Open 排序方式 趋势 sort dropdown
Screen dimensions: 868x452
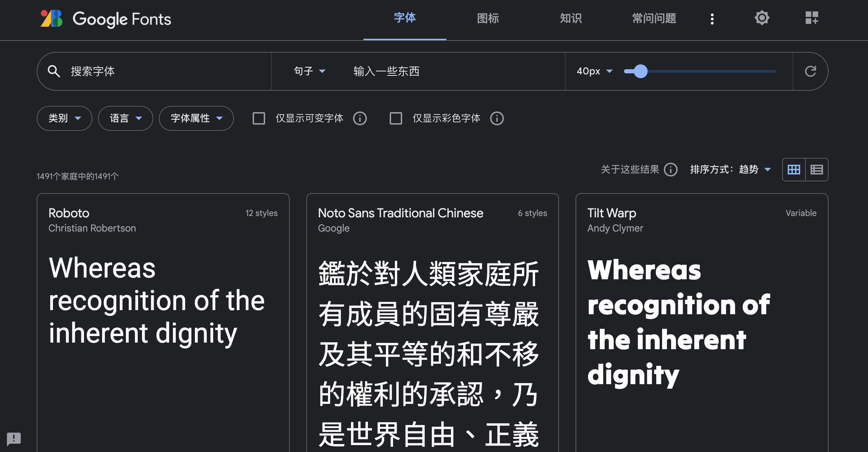pyautogui.click(x=730, y=170)
